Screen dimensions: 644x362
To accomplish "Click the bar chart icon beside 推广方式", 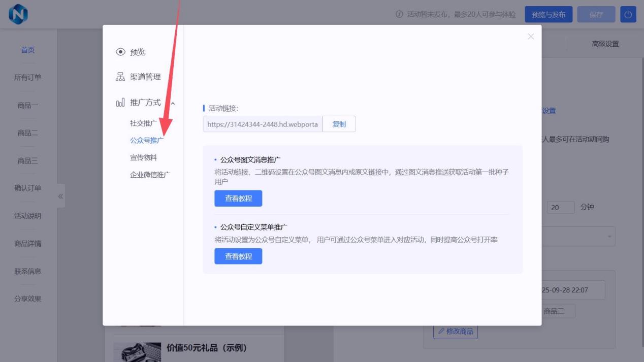I will tap(120, 103).
